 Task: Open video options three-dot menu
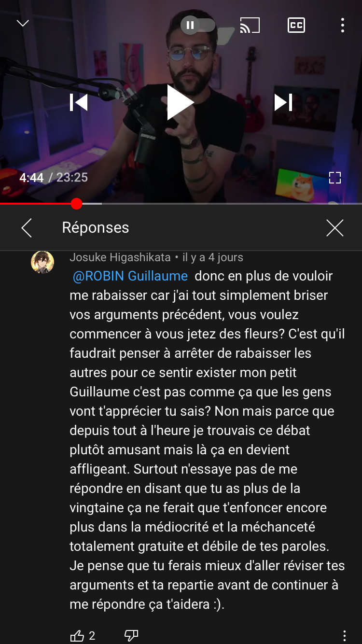pos(342,25)
